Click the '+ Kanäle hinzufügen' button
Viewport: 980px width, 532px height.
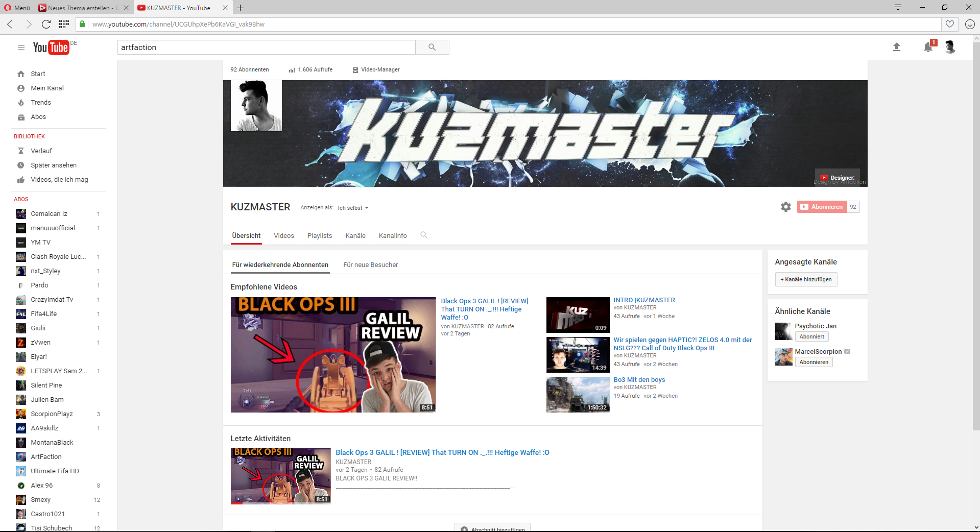tap(806, 280)
